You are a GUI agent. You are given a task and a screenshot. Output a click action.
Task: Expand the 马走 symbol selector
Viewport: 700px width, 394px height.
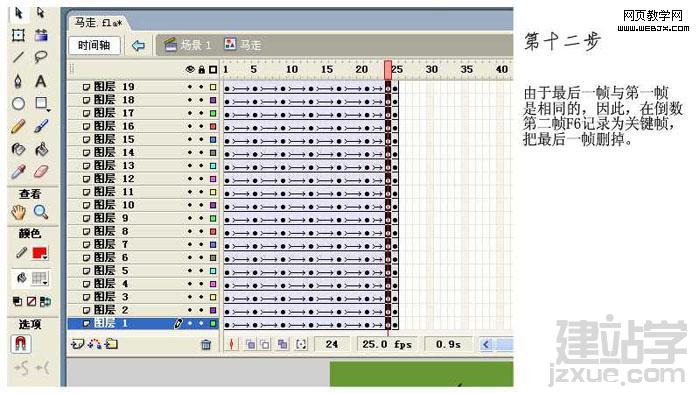click(x=243, y=45)
